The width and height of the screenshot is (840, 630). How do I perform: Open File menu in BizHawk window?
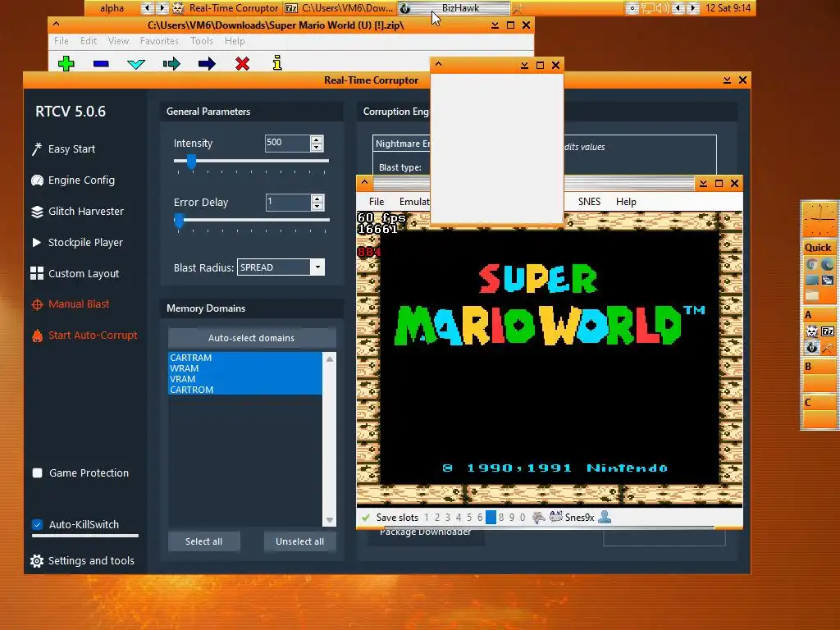coord(377,202)
